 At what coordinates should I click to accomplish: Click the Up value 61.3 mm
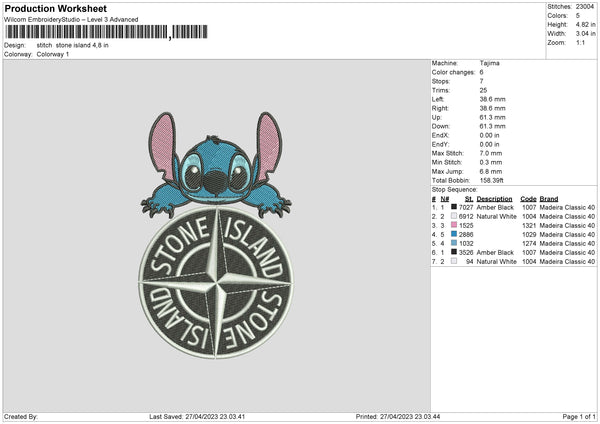[492, 117]
